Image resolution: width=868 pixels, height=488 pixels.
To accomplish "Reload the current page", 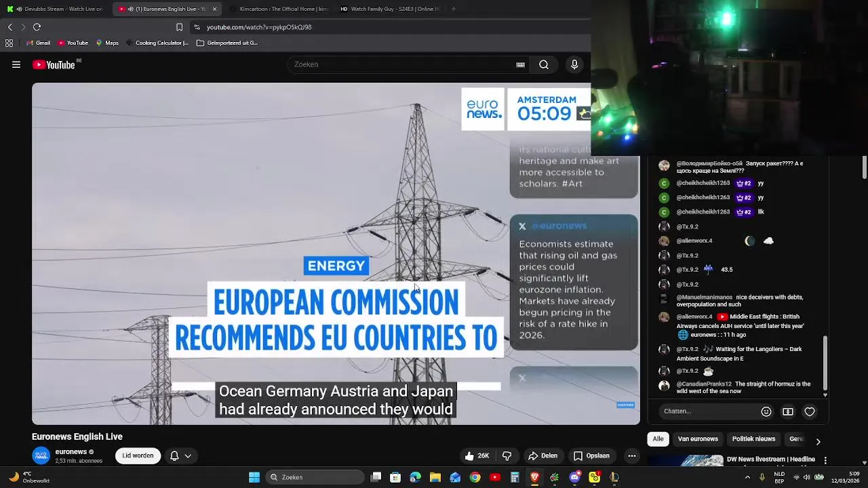I will (x=37, y=27).
